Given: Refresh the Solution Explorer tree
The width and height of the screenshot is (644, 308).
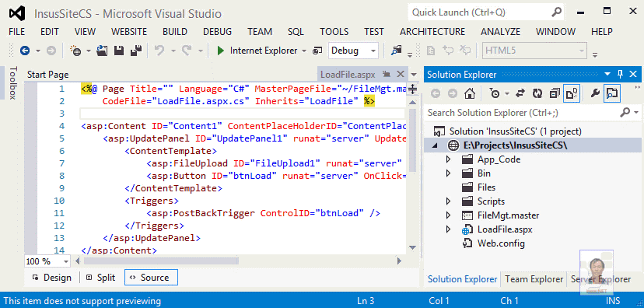Looking at the screenshot, I should [537, 93].
